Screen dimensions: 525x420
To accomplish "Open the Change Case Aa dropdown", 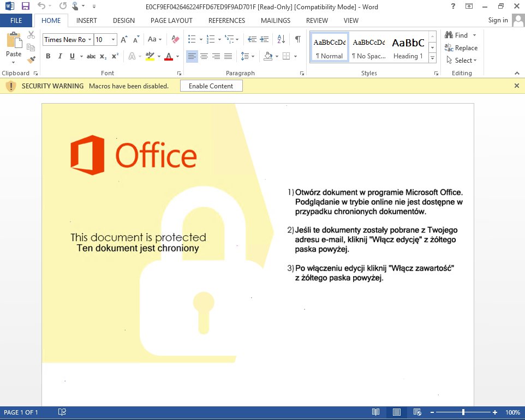I will (x=154, y=39).
